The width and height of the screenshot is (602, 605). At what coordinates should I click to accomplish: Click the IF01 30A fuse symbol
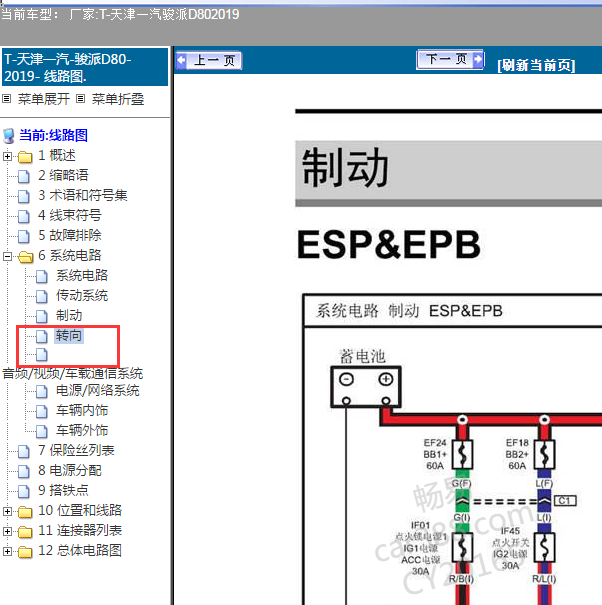tap(462, 548)
